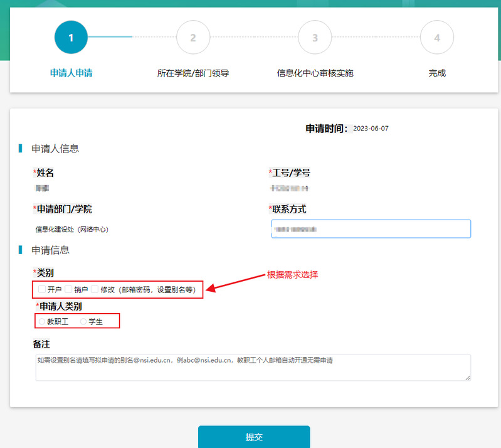
Task: Click the 信息化建设处 (网络中心) department value
Action: [x=76, y=230]
